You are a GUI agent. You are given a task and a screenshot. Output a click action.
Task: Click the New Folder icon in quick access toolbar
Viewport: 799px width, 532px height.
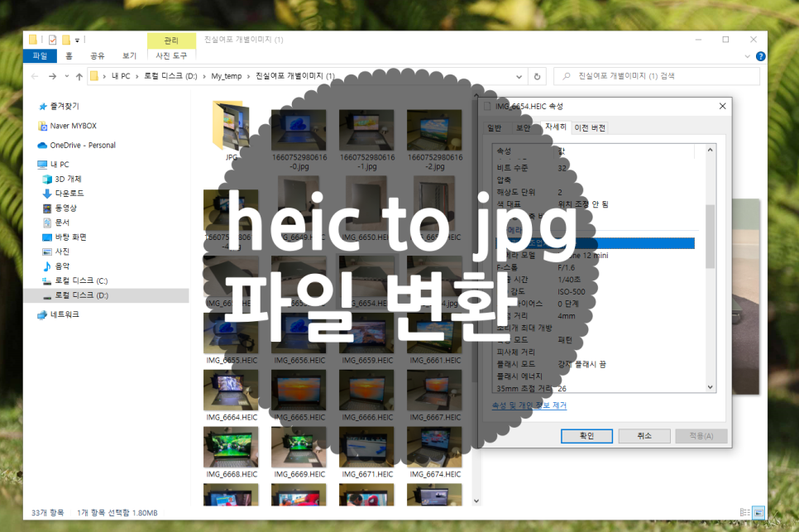65,40
